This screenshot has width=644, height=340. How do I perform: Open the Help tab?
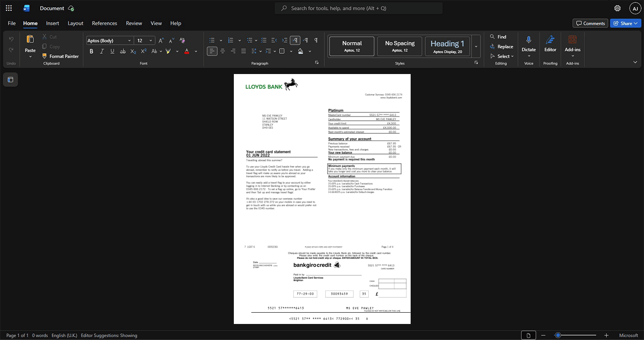click(x=175, y=23)
